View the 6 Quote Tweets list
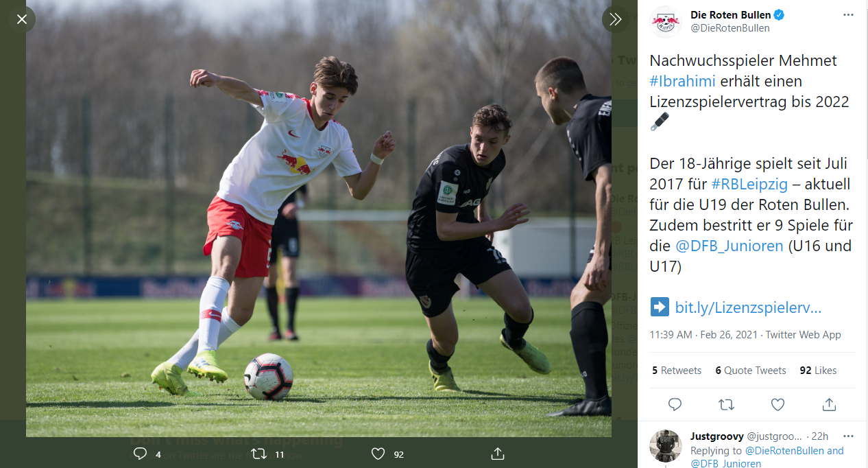Image resolution: width=868 pixels, height=468 pixels. (x=751, y=371)
